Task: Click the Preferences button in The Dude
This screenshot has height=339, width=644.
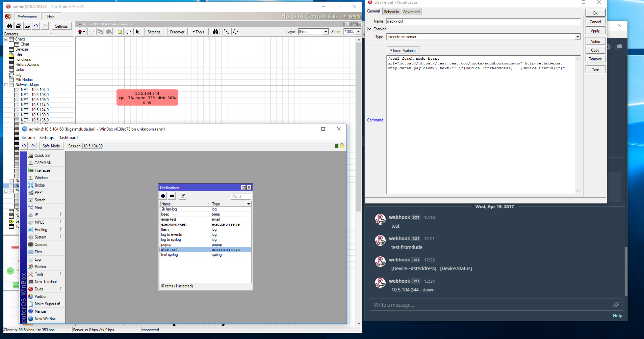Action: coord(27,17)
